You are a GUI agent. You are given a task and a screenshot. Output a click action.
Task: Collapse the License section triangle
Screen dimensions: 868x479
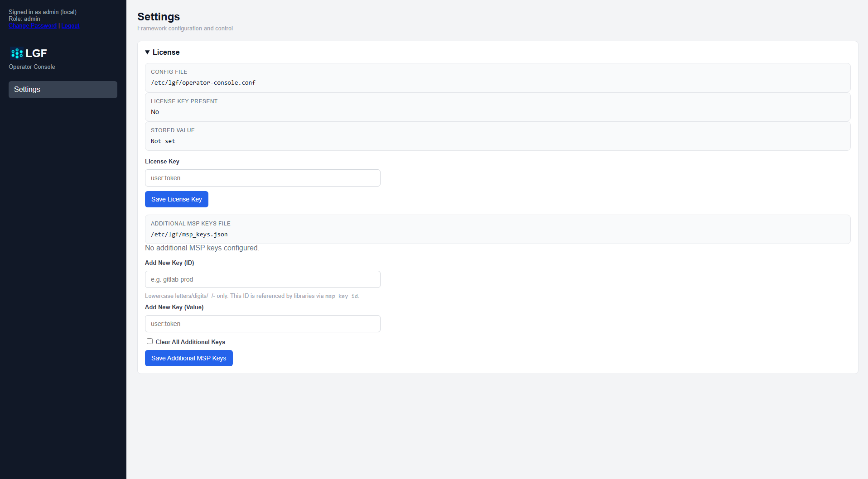click(147, 53)
